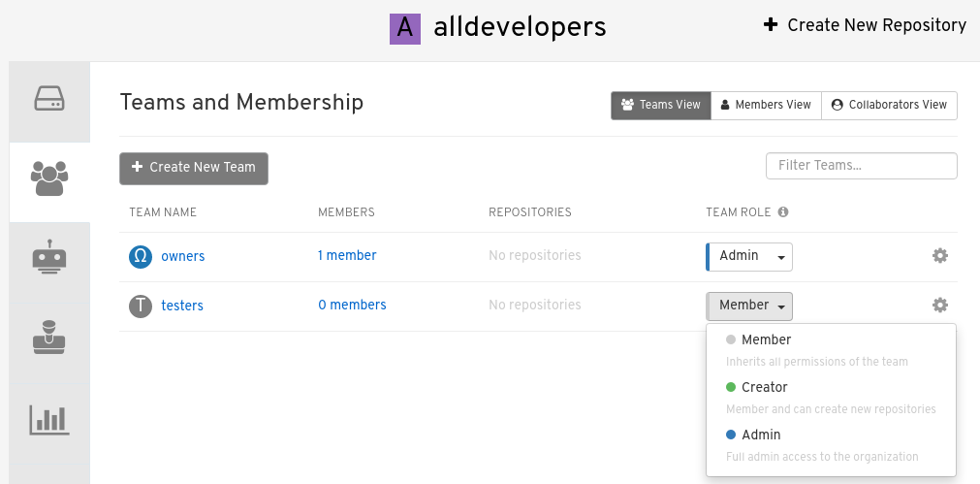The image size is (980, 484).
Task: Open the Usage Logs chart icon
Action: pos(48,418)
